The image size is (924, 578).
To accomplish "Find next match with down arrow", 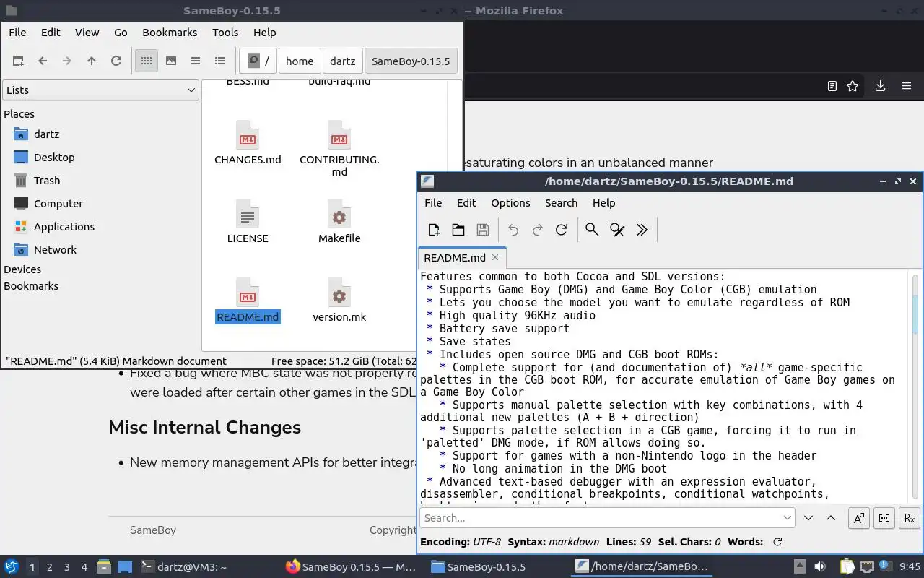I will (x=808, y=518).
